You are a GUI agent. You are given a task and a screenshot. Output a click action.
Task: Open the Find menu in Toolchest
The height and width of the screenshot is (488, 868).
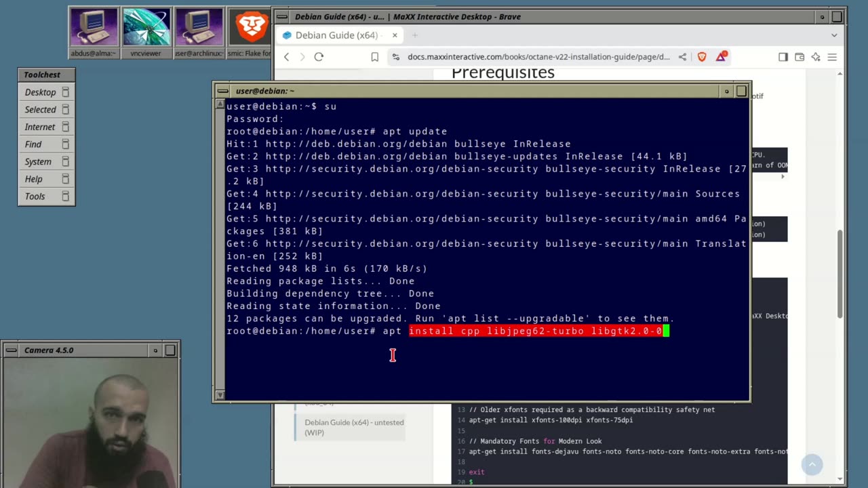tap(46, 144)
